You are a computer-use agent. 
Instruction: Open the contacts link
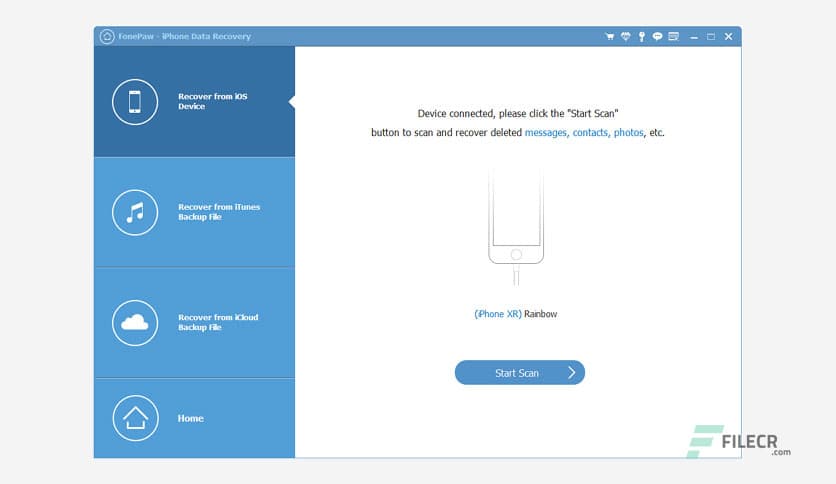coord(590,133)
